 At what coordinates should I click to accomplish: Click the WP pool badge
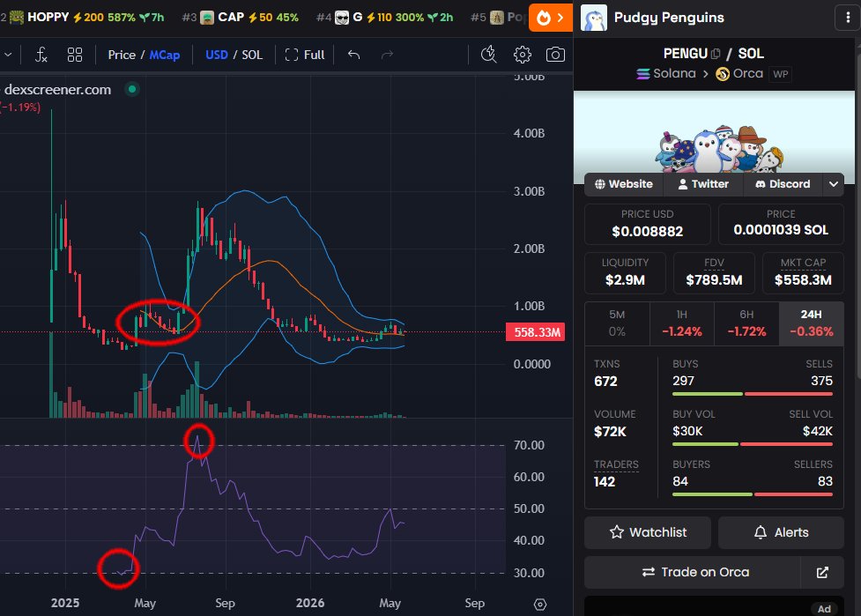tap(780, 74)
